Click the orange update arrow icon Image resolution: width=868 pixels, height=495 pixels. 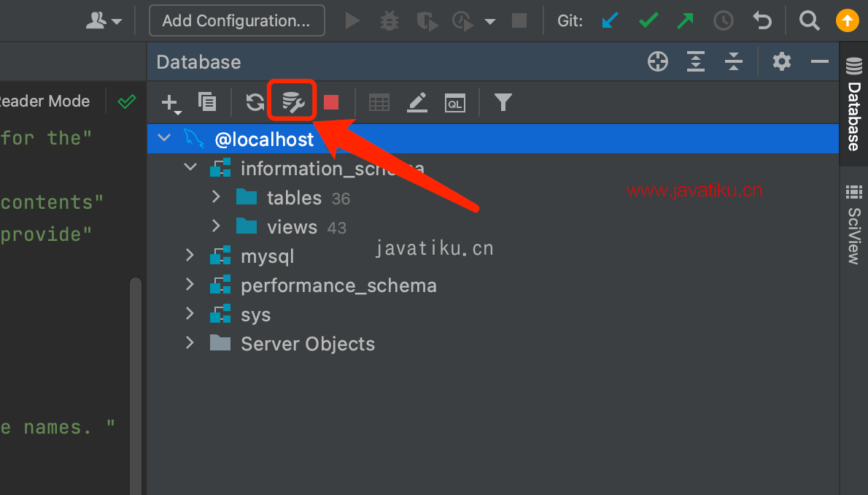(847, 21)
